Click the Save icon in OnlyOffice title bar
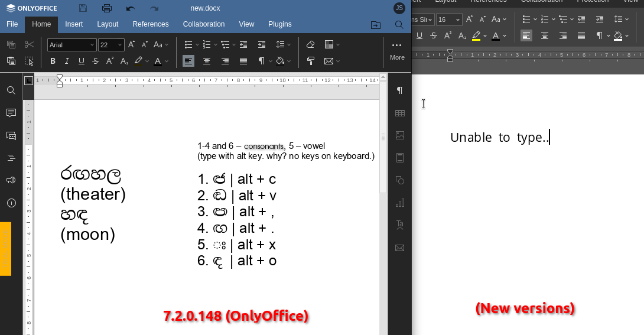Image resolution: width=644 pixels, height=335 pixels. click(83, 8)
